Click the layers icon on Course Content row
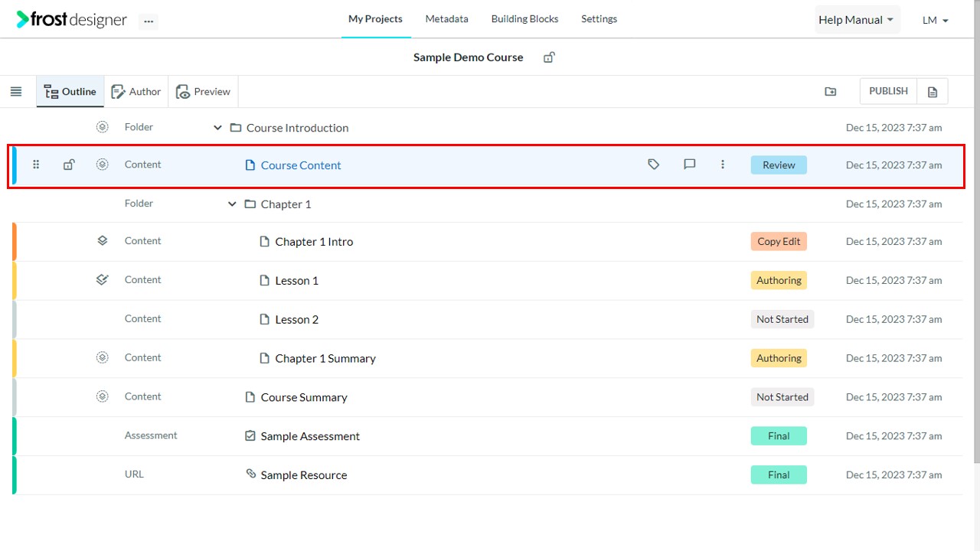Viewport: 980px width, 551px height. (x=103, y=165)
